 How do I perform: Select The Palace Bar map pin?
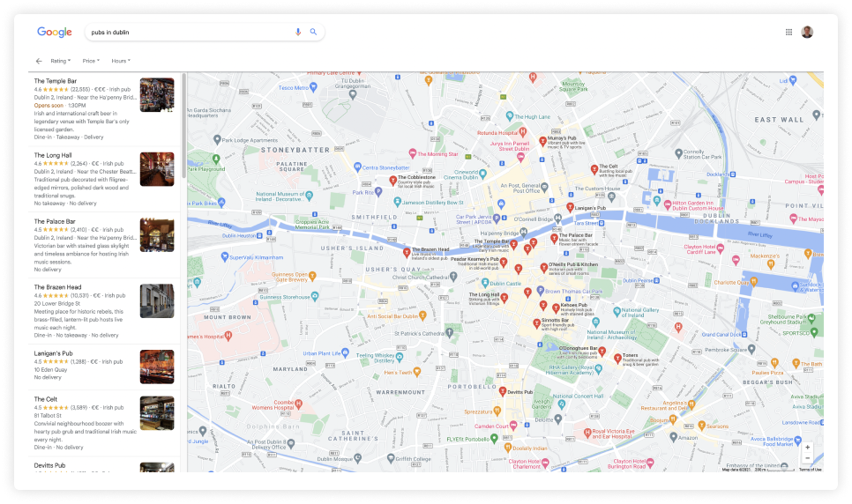tap(554, 238)
